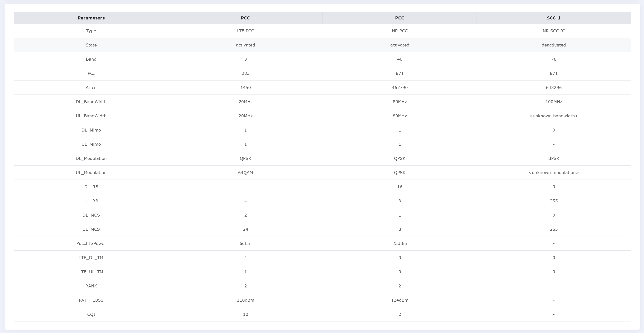Viewport: 644px width, 333px height.
Task: Click the UL_RB row label
Action: (x=91, y=201)
